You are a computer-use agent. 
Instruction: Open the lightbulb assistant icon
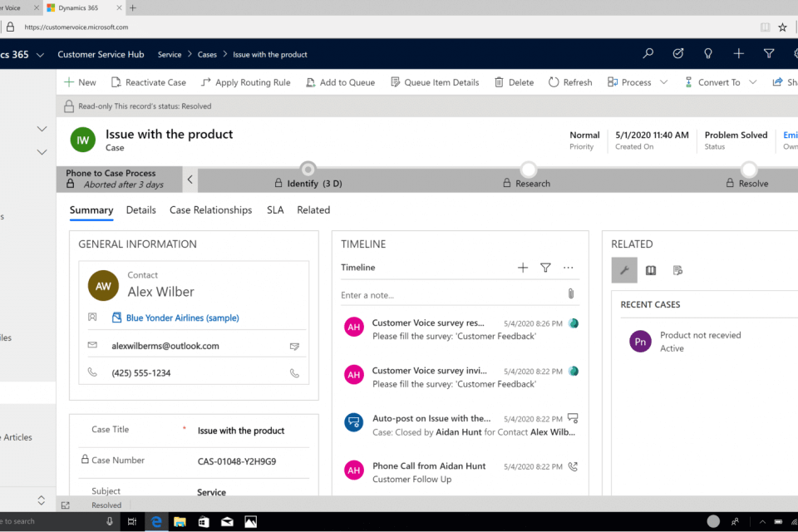(708, 54)
